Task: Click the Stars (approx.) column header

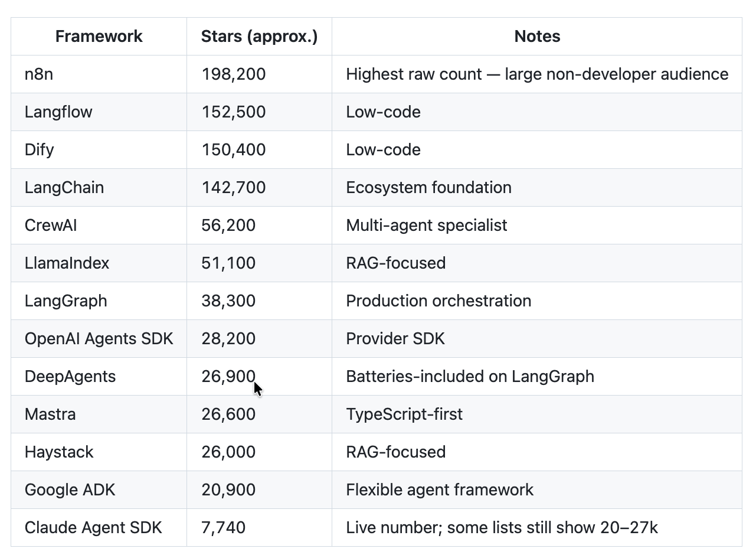Action: 259,37
